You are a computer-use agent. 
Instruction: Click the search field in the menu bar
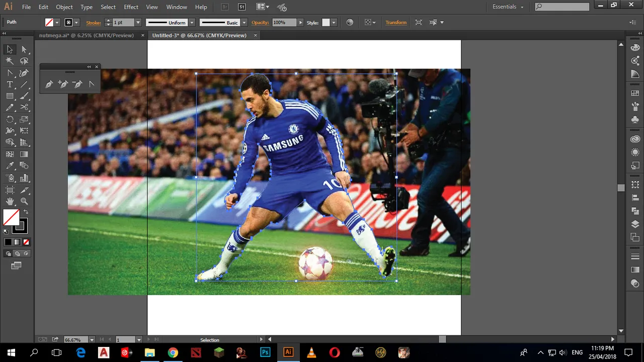tap(562, 7)
